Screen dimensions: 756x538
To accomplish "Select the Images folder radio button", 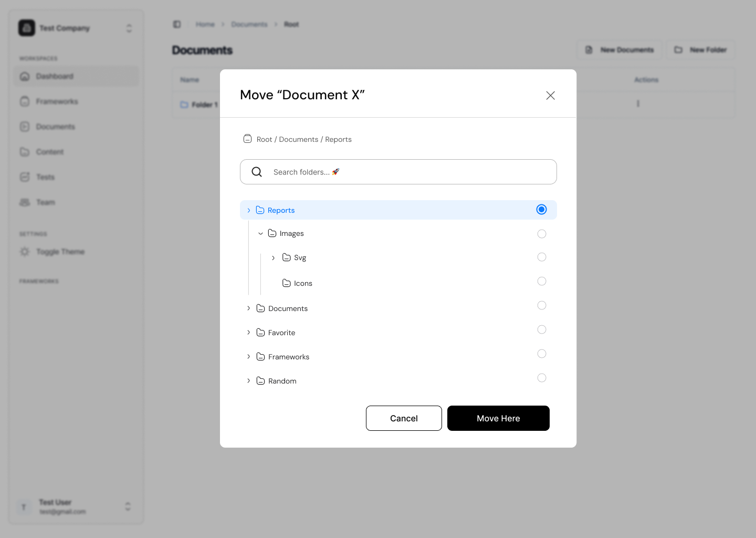I will pos(542,234).
